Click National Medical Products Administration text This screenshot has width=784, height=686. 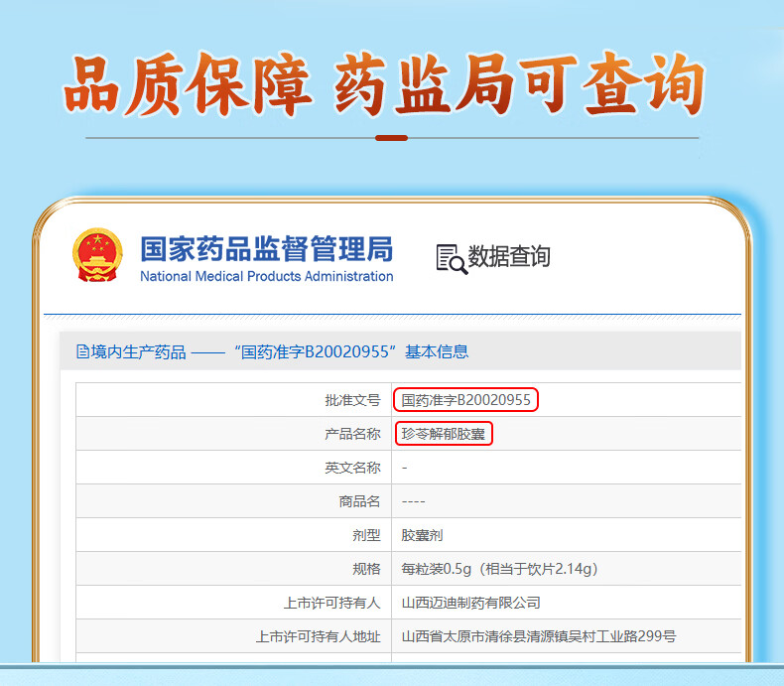pyautogui.click(x=267, y=277)
